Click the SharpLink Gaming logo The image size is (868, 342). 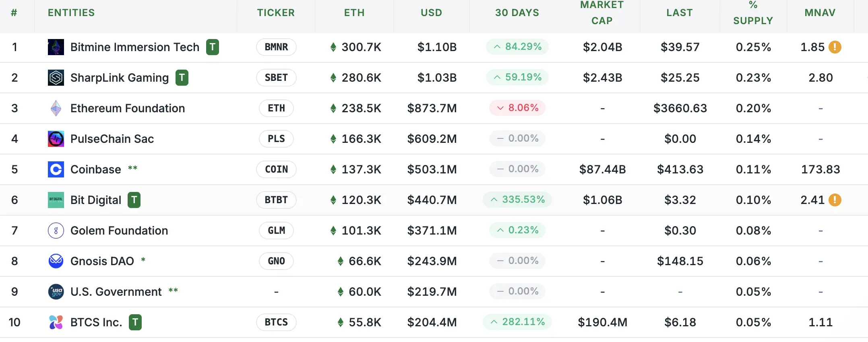[x=56, y=78]
